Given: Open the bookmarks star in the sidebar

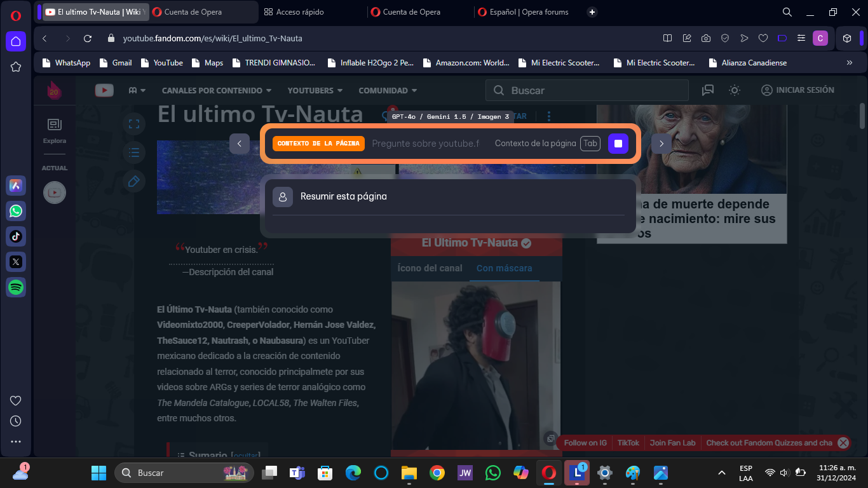Looking at the screenshot, I should 16,67.
